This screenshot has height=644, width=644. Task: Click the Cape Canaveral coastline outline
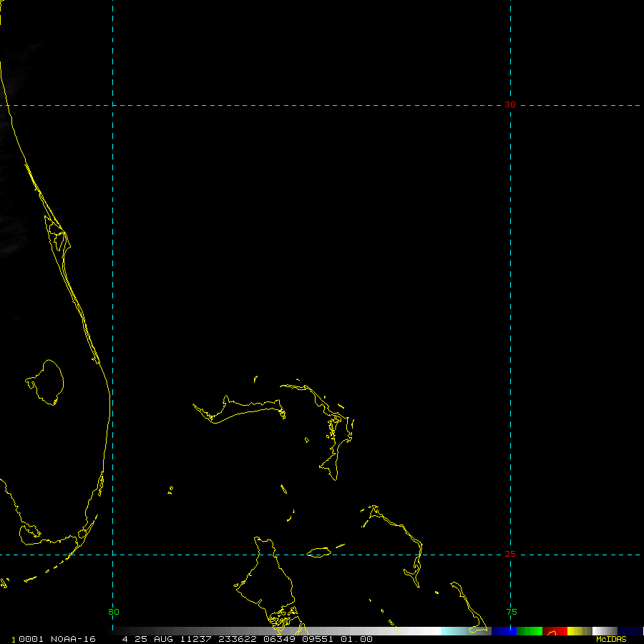point(63,235)
